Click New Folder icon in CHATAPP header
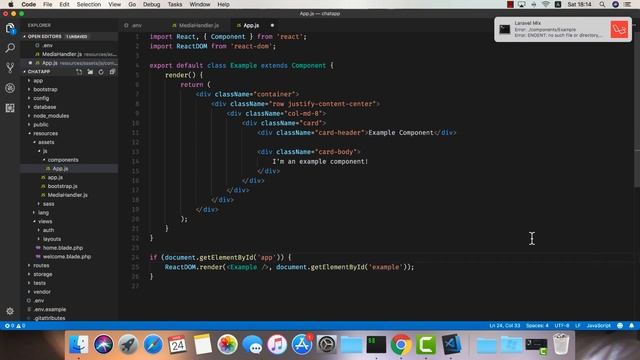The image size is (640, 360). [90, 72]
